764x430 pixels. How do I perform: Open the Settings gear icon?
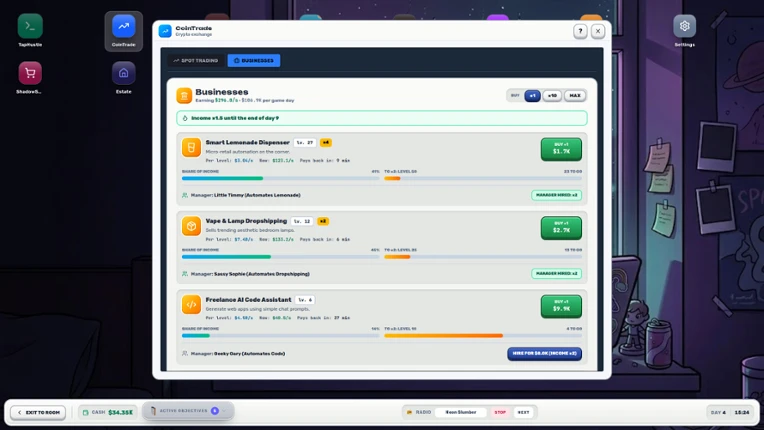[x=685, y=26]
